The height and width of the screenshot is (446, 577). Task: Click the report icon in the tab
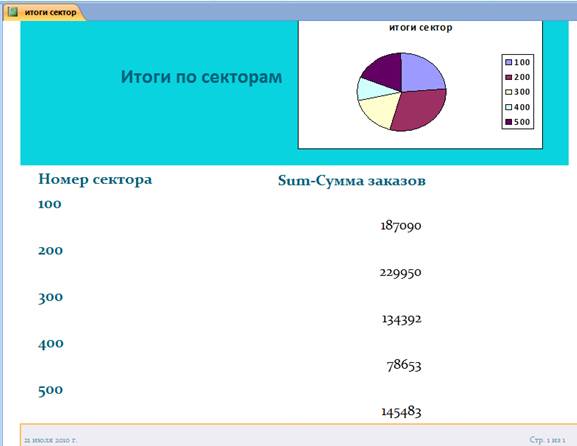(x=13, y=12)
